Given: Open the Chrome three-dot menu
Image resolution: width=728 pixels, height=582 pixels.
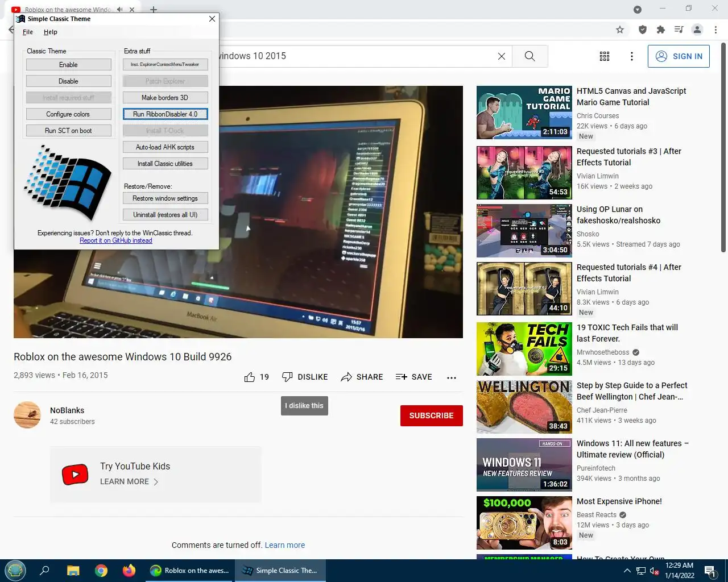Looking at the screenshot, I should pos(715,30).
